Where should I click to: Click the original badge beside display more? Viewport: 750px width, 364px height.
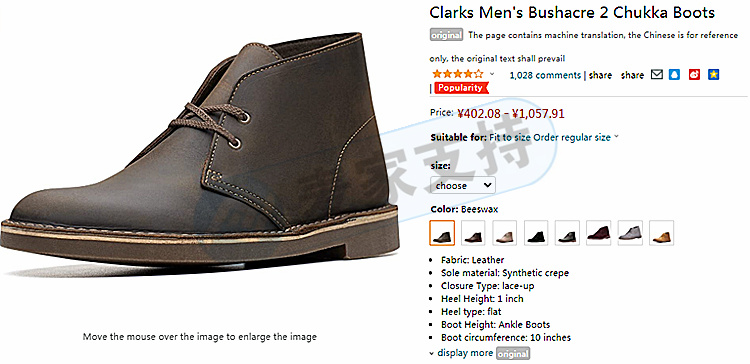[513, 354]
